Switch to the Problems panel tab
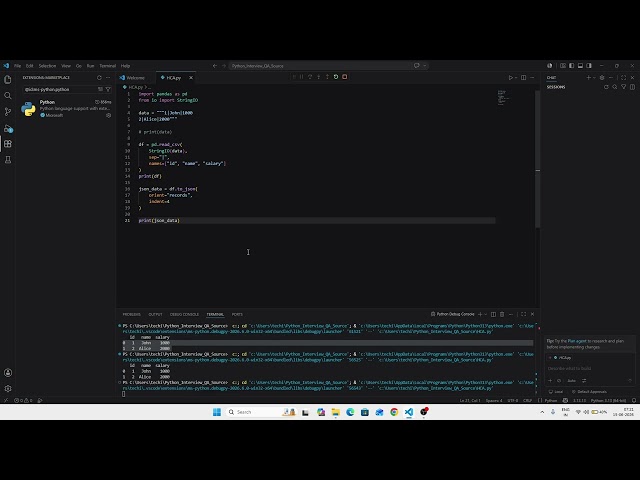Viewport: 640px width, 480px height. pos(131,314)
